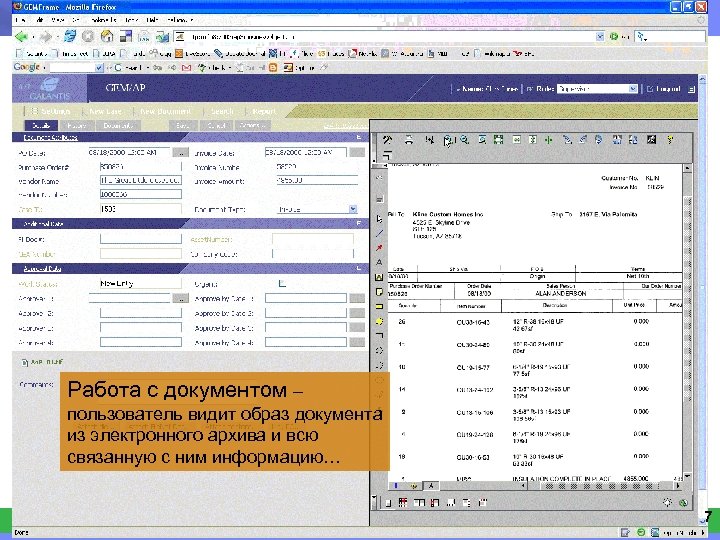Viewport: 720px width, 540px height.
Task: Reload the page in Firefox toolbar
Action: click(70, 36)
